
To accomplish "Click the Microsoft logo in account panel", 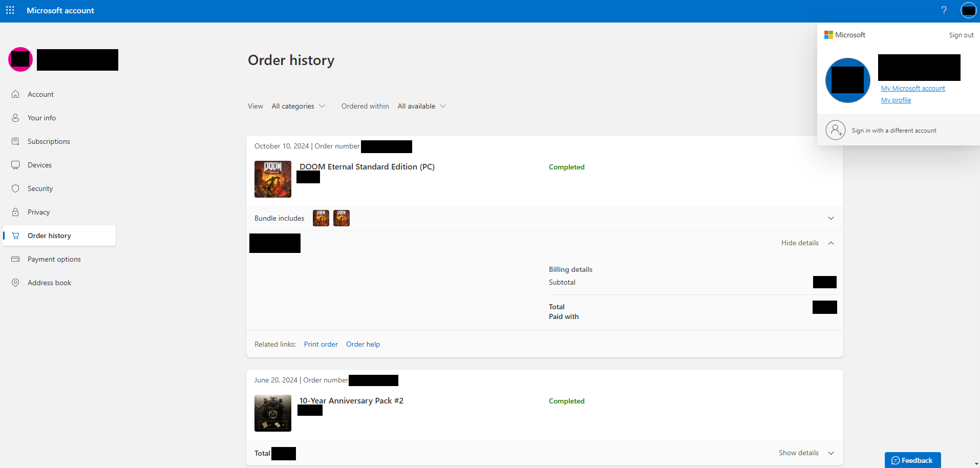I will click(844, 35).
